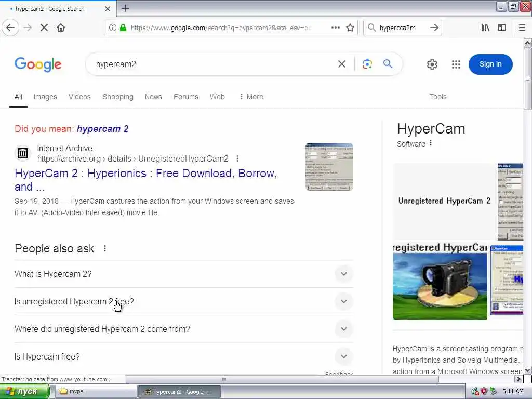Open the More search filters dropdown
This screenshot has height=399, width=532.
251,97
